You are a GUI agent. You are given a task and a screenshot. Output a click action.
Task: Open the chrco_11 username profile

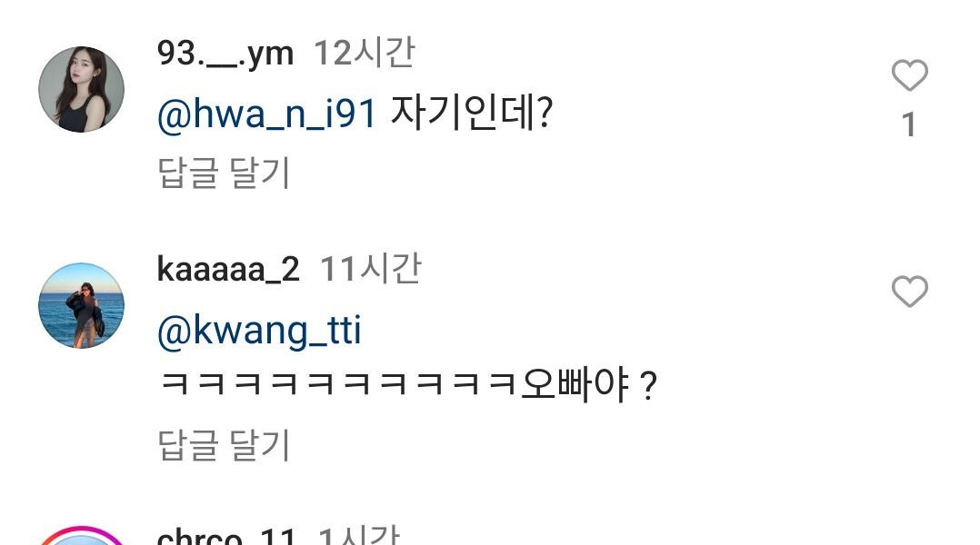coord(225,536)
